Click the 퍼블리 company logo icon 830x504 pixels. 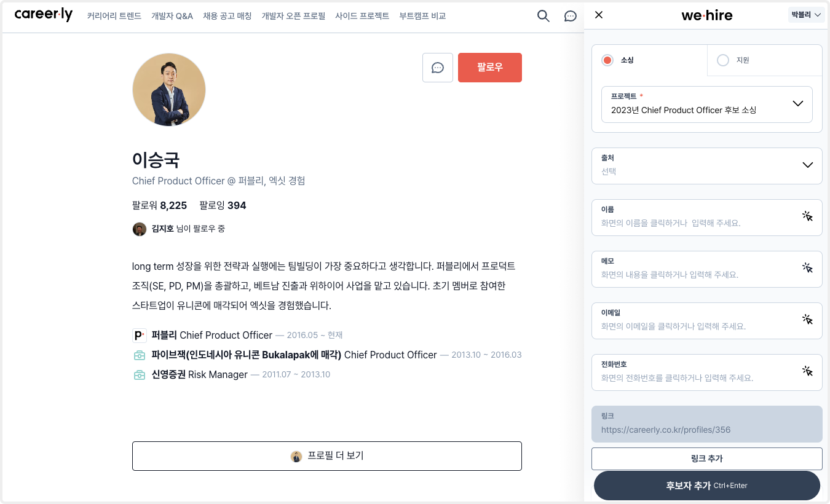140,335
